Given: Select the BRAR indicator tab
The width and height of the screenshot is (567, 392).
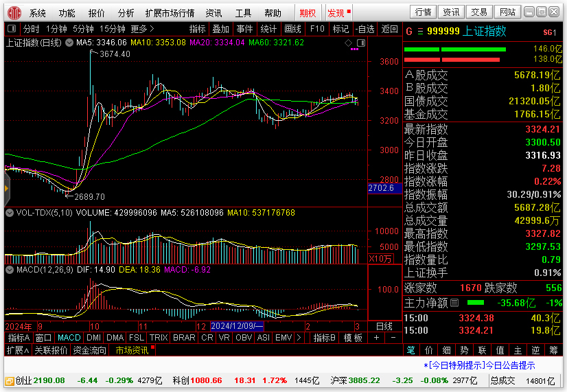Looking at the screenshot, I should click(x=184, y=338).
